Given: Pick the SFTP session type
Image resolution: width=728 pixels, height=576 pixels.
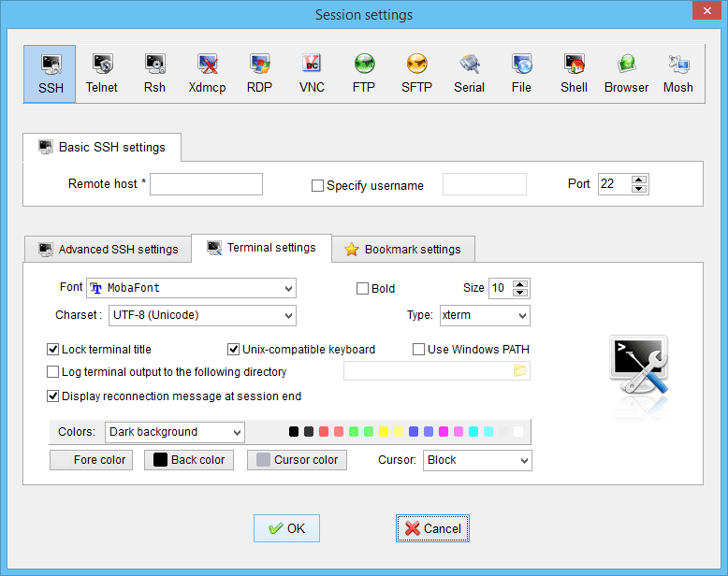Looking at the screenshot, I should pyautogui.click(x=416, y=74).
